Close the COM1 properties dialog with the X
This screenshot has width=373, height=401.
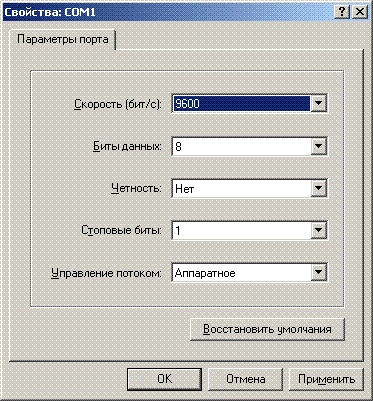(x=360, y=12)
